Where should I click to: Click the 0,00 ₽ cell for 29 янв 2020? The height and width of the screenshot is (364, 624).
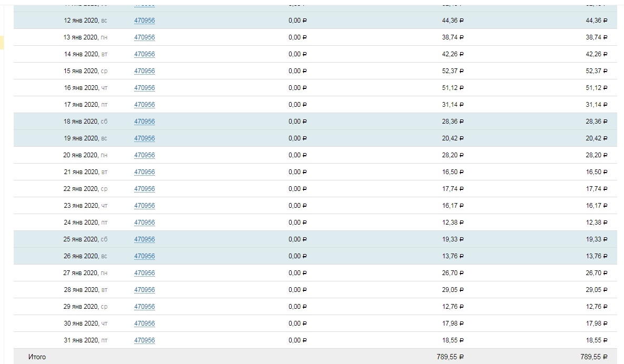[298, 307]
